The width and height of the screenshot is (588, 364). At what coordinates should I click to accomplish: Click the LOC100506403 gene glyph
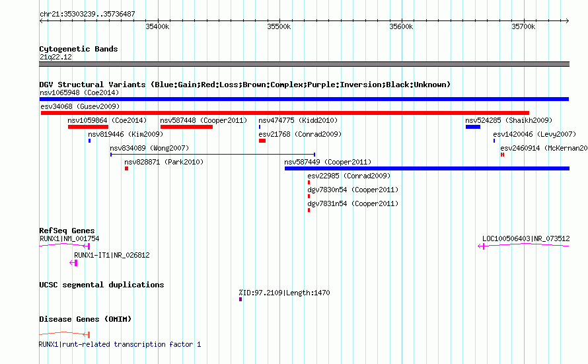[523, 246]
